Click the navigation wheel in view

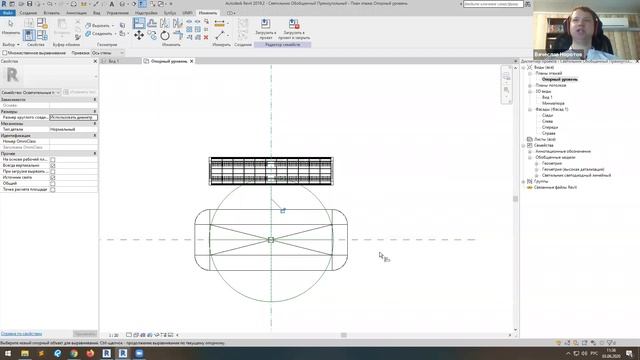click(507, 76)
